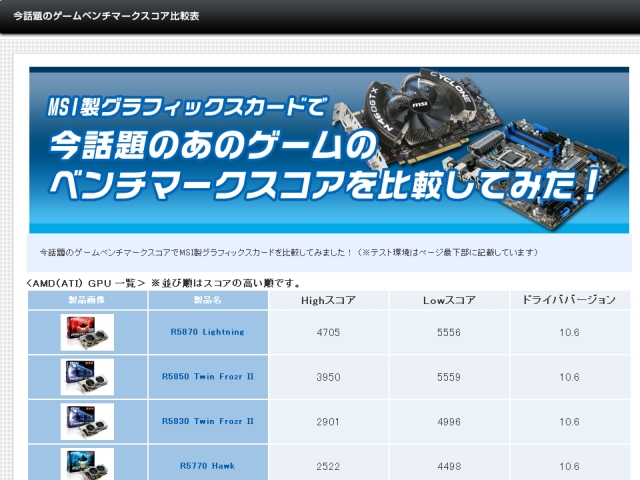The width and height of the screenshot is (640, 480).
Task: Open the R5830 Twin Frozr II link
Action: tap(207, 421)
